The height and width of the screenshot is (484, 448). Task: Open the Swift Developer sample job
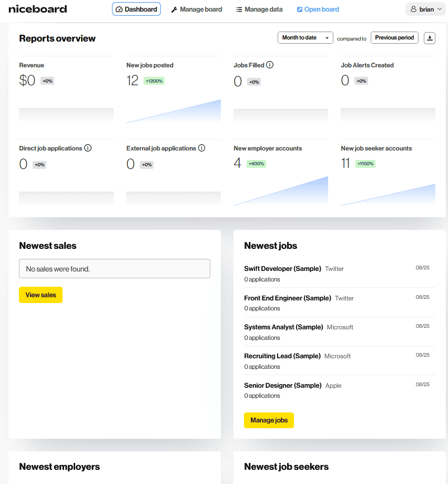(282, 268)
